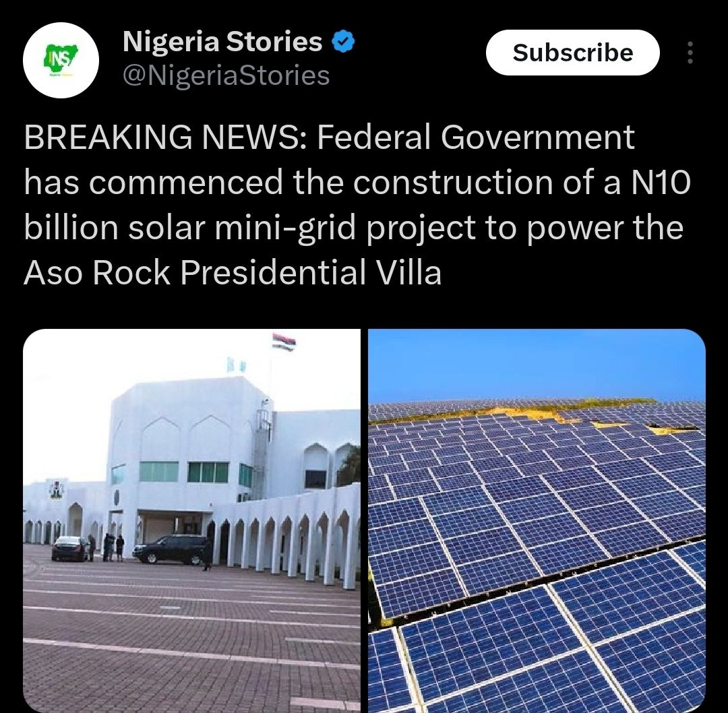Open the Aso Rock Villa building photo
The width and height of the screenshot is (728, 713).
click(x=191, y=521)
